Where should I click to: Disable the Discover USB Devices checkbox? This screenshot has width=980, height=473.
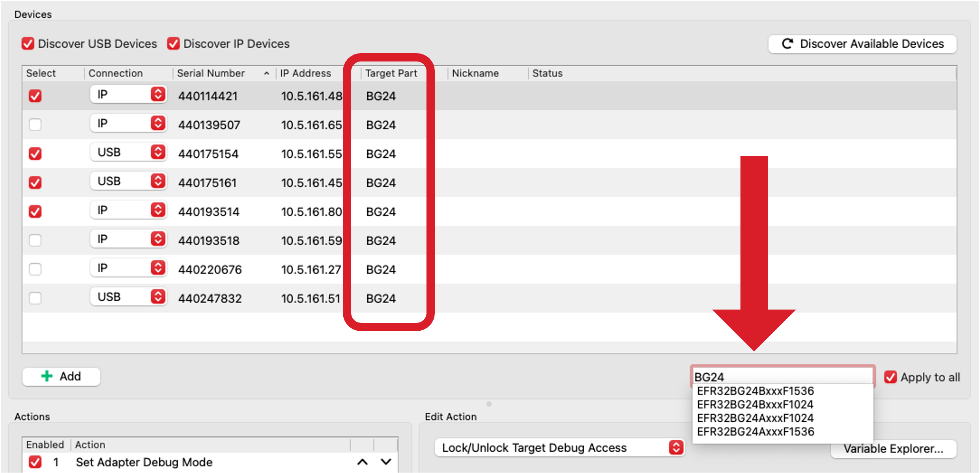[28, 43]
